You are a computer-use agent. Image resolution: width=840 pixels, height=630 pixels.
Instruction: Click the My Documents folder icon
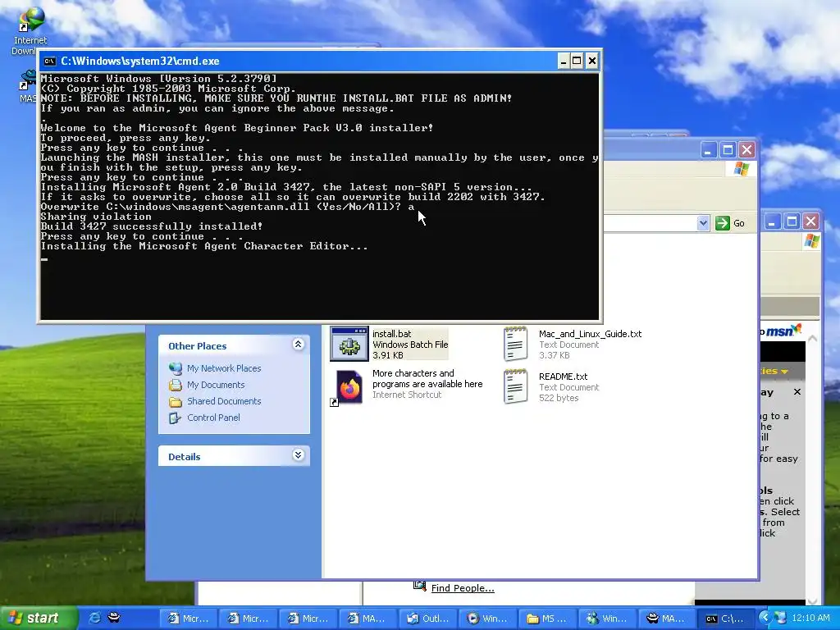[x=176, y=386]
